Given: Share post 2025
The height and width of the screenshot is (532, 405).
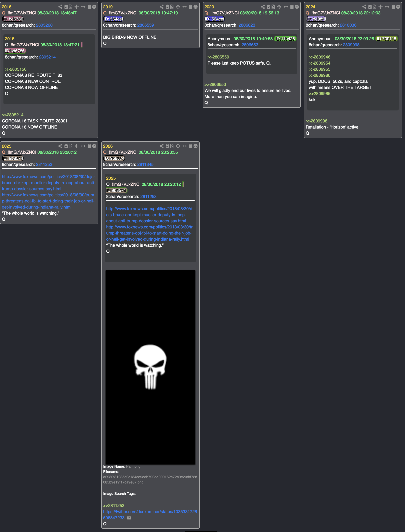Looking at the screenshot, I should coord(60,146).
